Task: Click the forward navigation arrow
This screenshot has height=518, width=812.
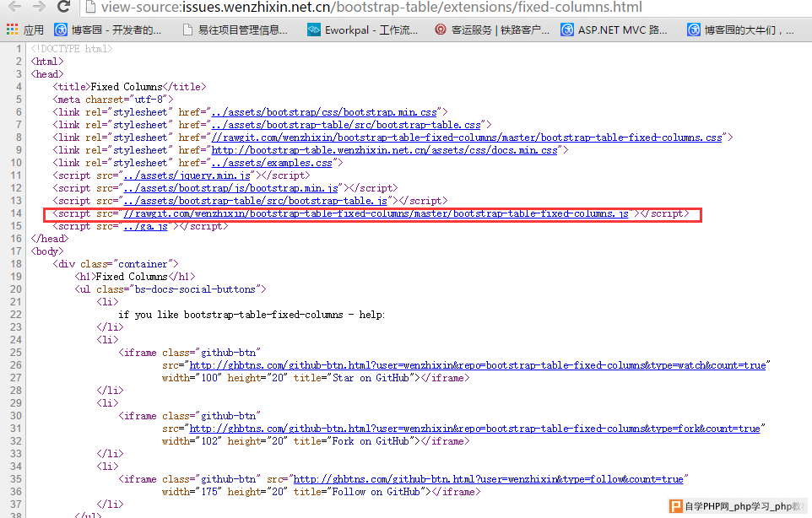Action: coord(39,6)
